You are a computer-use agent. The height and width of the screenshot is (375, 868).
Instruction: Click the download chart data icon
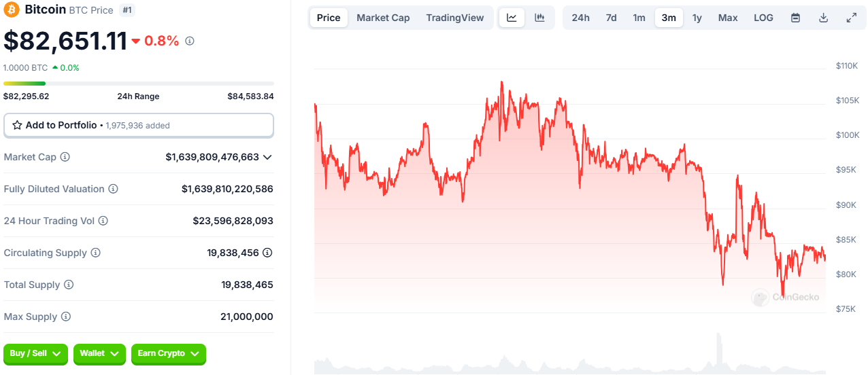pyautogui.click(x=823, y=18)
